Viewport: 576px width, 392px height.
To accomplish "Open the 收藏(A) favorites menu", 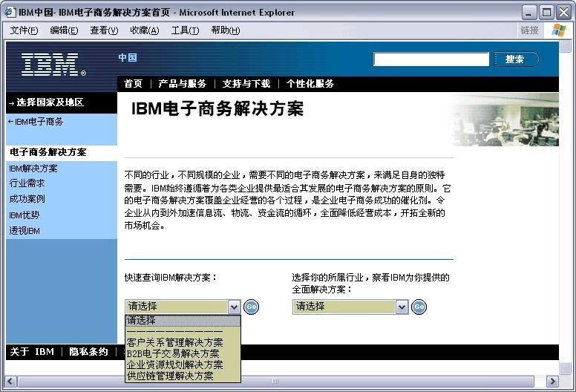I will coord(144,30).
